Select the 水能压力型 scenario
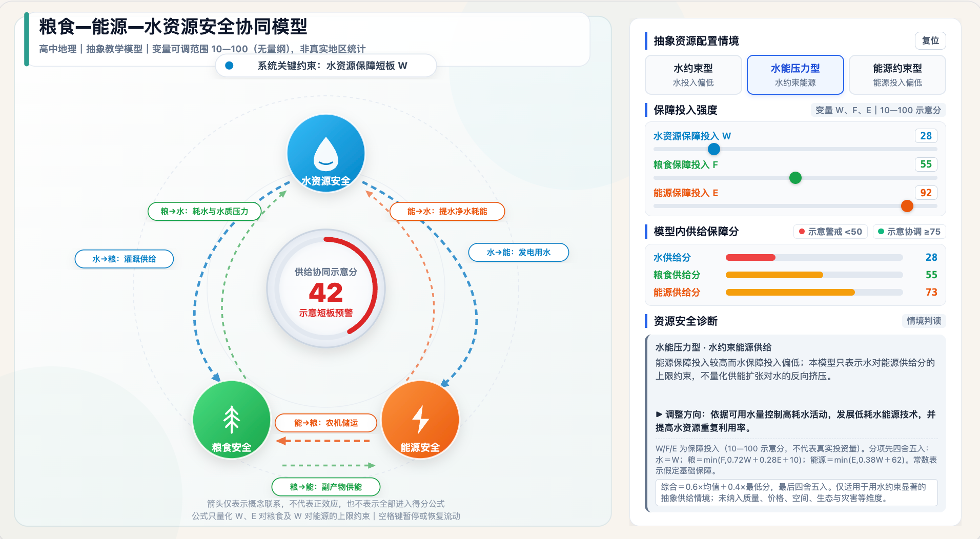Image resolution: width=980 pixels, height=539 pixels. click(x=795, y=75)
